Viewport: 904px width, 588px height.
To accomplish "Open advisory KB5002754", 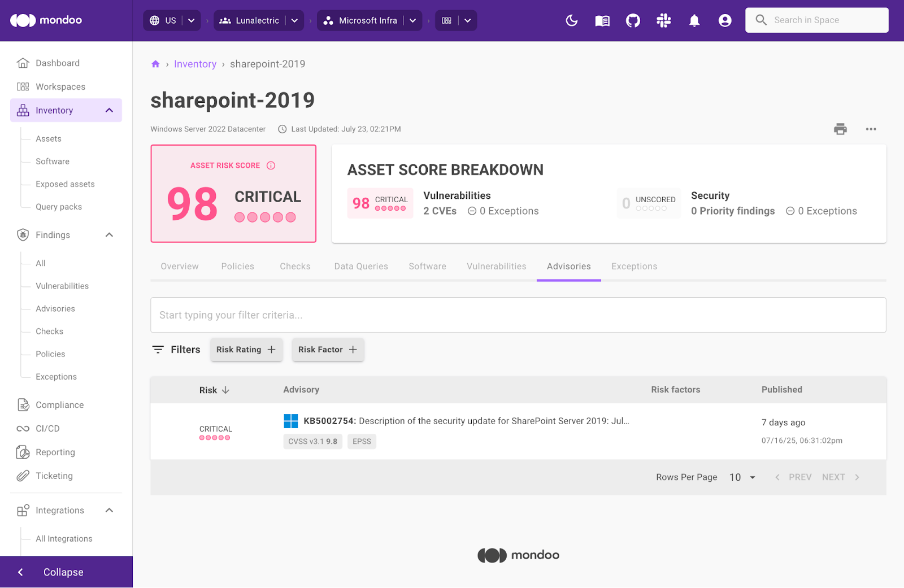I will (329, 421).
